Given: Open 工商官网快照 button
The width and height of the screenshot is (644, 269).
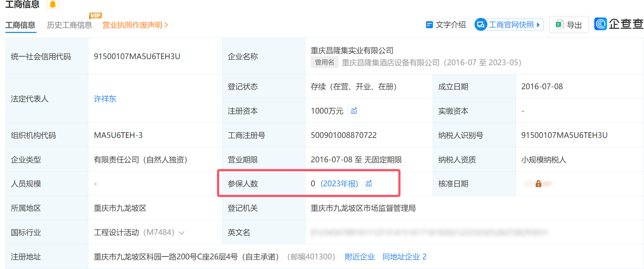Looking at the screenshot, I should coord(509,25).
